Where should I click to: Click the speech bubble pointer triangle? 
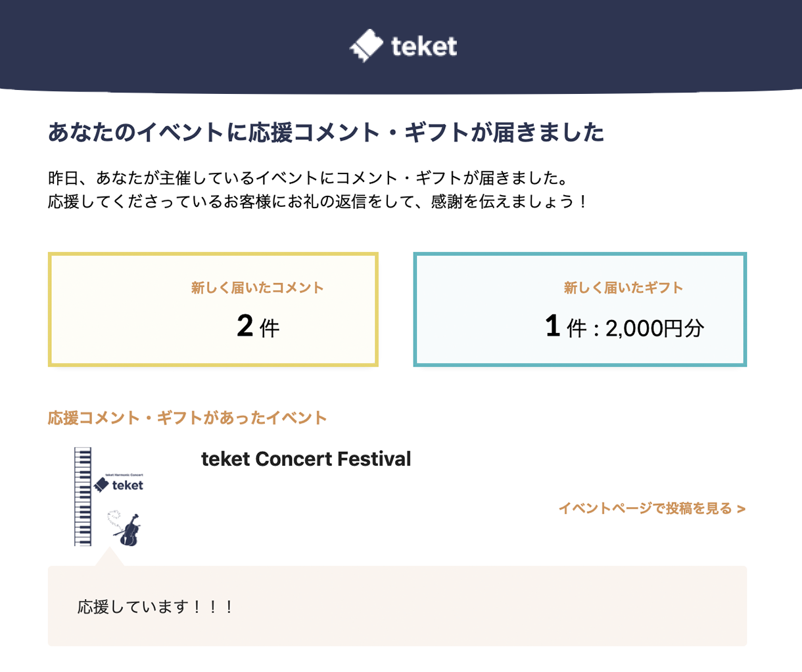pos(109,558)
